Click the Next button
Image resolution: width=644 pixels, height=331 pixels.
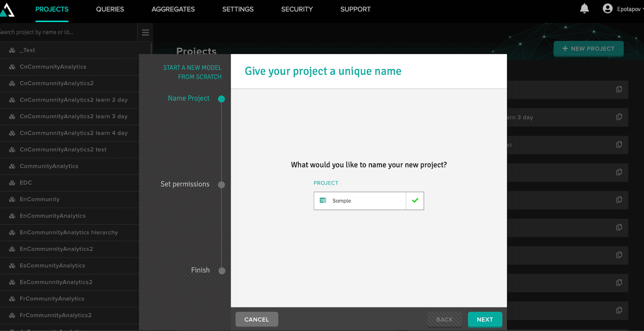(x=485, y=319)
